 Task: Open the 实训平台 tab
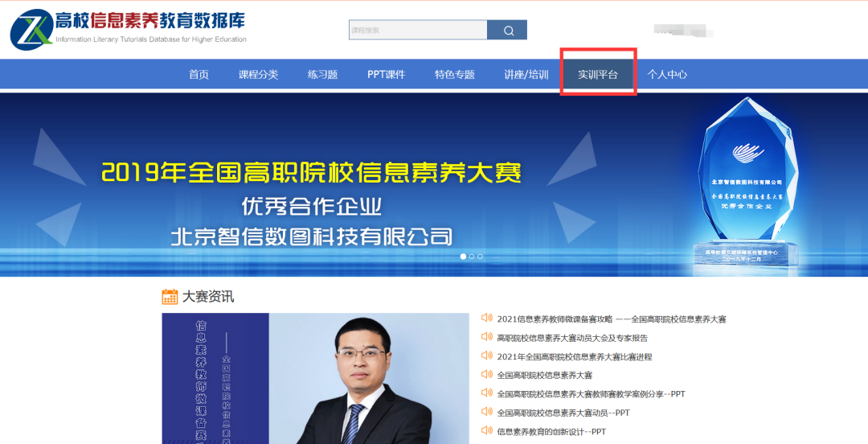[598, 74]
